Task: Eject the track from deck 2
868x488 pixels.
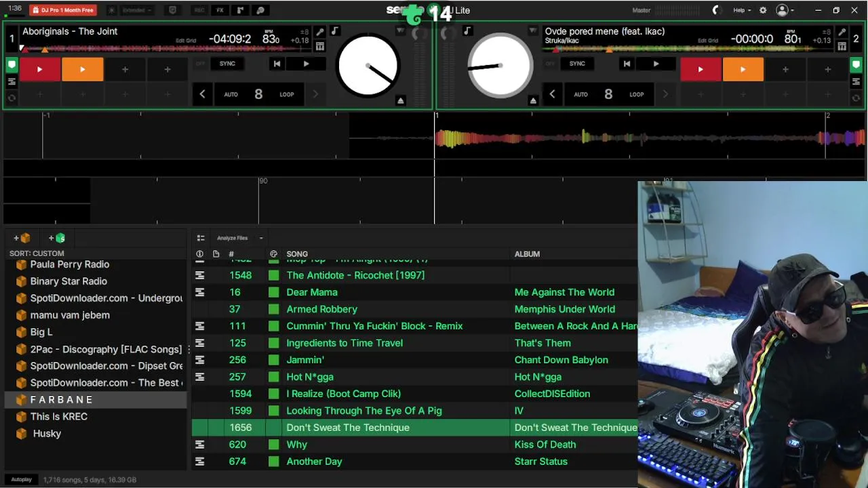Action: point(533,100)
